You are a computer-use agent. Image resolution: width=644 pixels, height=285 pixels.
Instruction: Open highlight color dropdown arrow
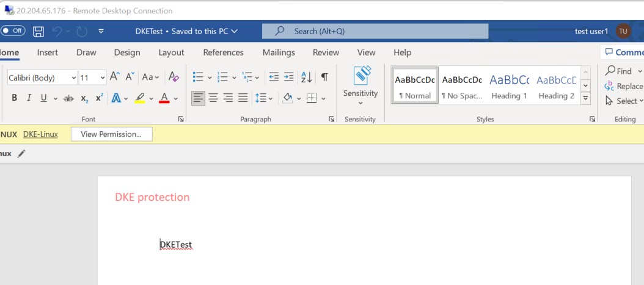[151, 98]
